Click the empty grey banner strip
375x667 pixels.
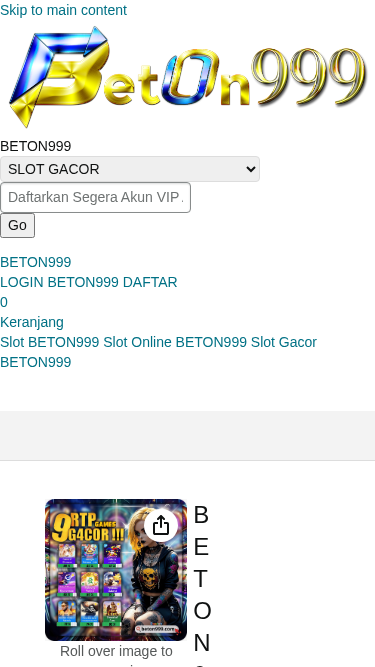188,435
